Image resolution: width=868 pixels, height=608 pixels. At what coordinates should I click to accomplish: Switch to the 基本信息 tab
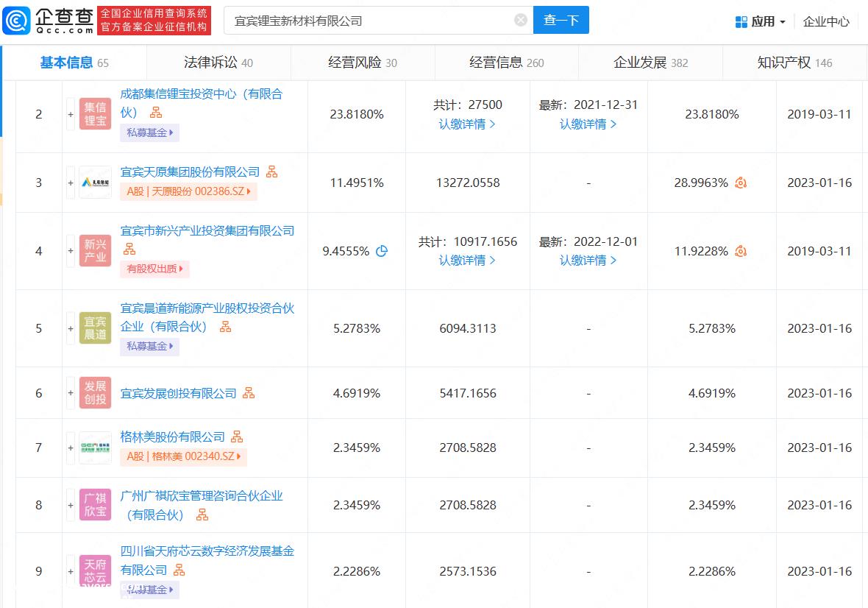click(x=74, y=63)
